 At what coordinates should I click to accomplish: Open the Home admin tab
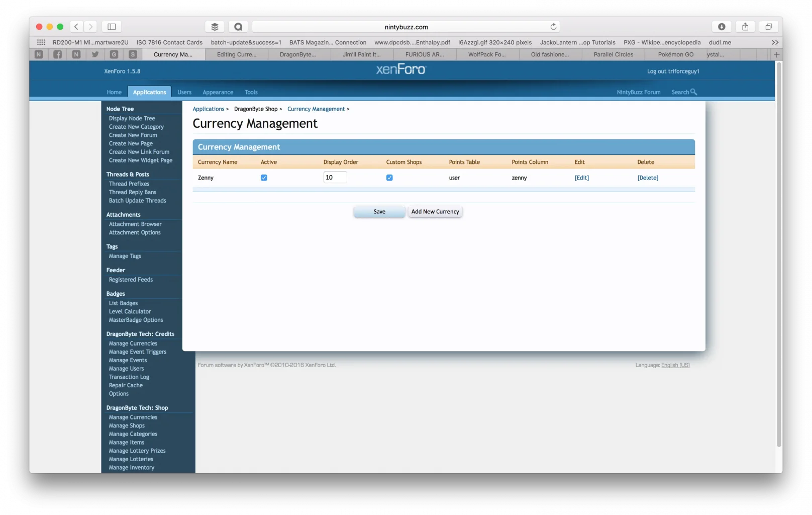tap(114, 92)
